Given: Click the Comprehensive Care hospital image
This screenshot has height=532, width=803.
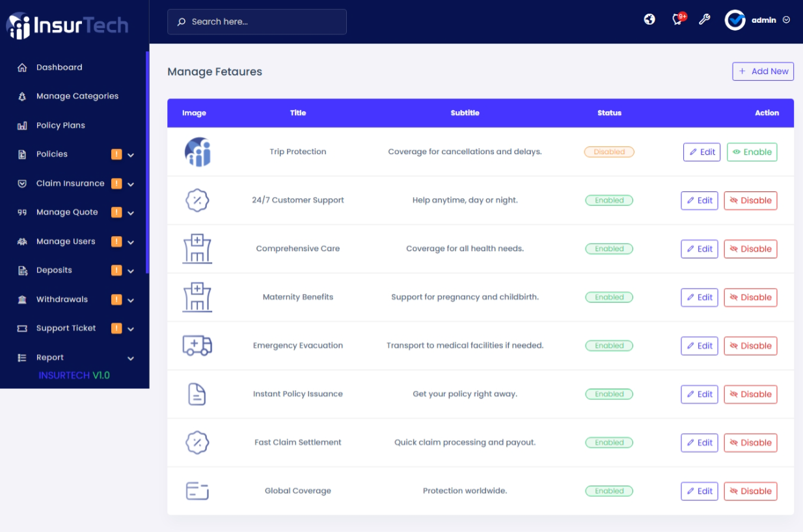Looking at the screenshot, I should [x=197, y=248].
